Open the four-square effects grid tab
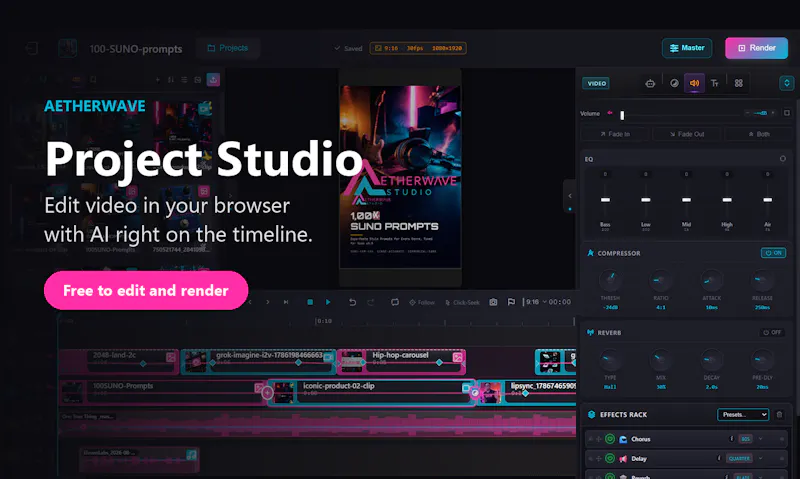The image size is (800, 479). tap(738, 83)
